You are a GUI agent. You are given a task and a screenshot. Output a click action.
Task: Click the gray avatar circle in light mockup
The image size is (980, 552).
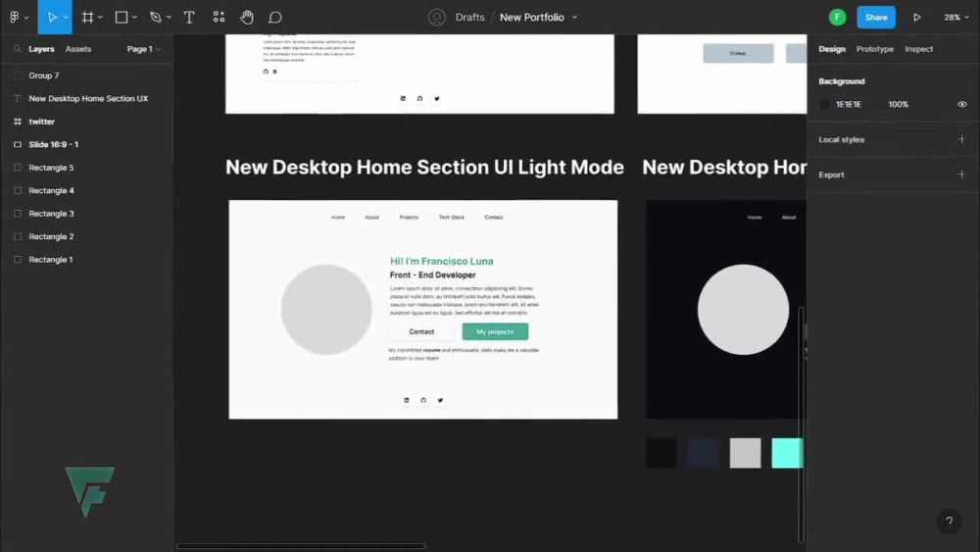click(x=326, y=310)
